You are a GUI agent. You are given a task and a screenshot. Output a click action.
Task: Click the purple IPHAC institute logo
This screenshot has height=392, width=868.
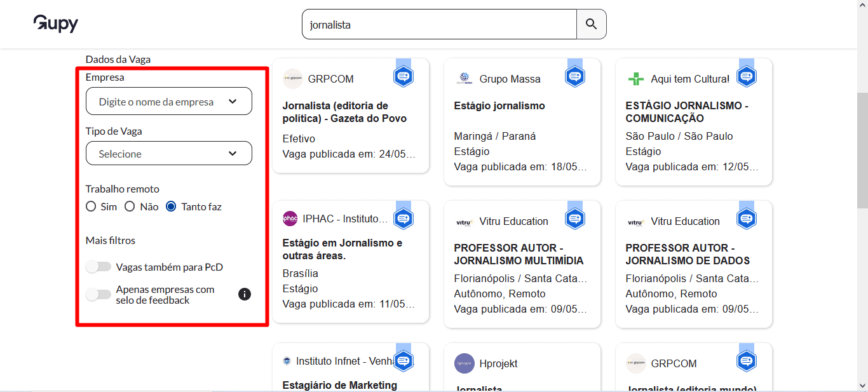click(291, 219)
